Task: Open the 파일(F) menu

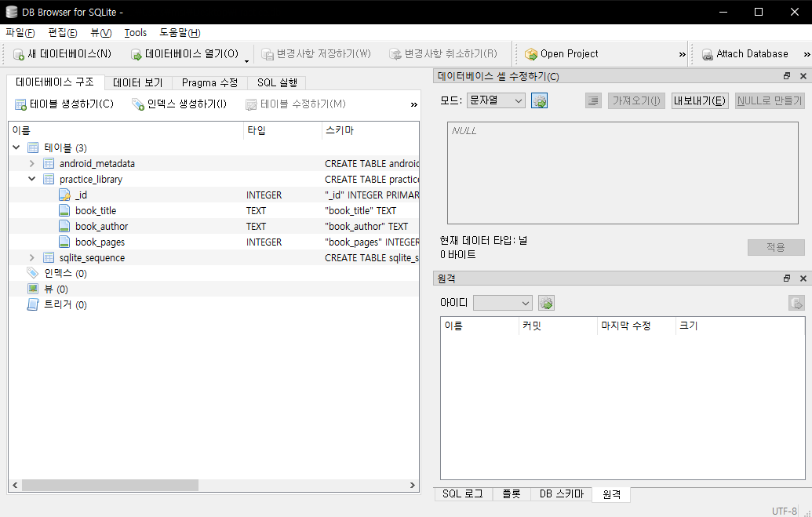Action: tap(20, 33)
